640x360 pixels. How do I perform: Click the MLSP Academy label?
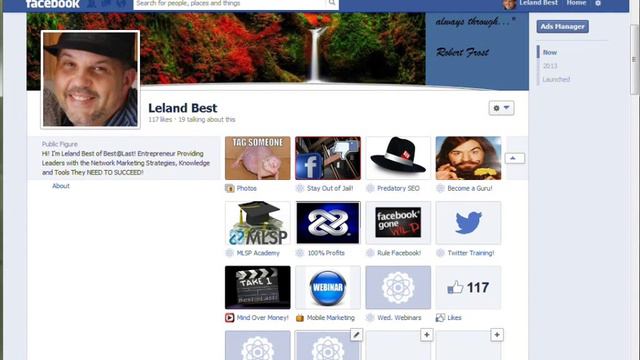[258, 253]
